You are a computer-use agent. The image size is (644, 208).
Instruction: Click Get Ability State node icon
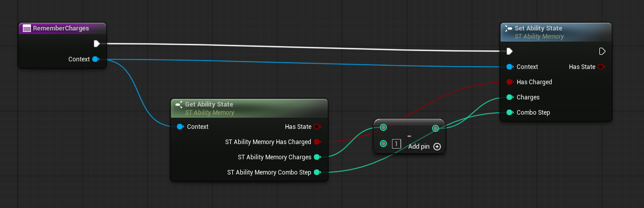coord(178,105)
